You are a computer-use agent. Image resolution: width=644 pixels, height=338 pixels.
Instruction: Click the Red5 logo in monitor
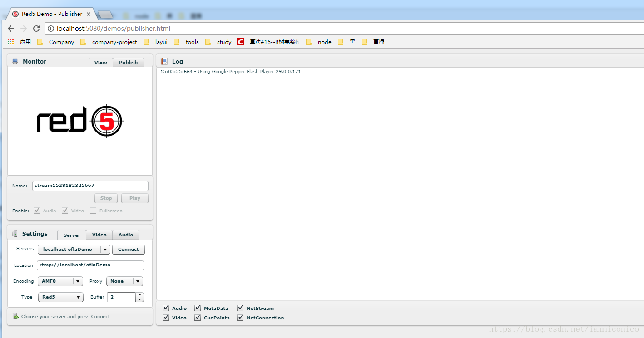80,121
